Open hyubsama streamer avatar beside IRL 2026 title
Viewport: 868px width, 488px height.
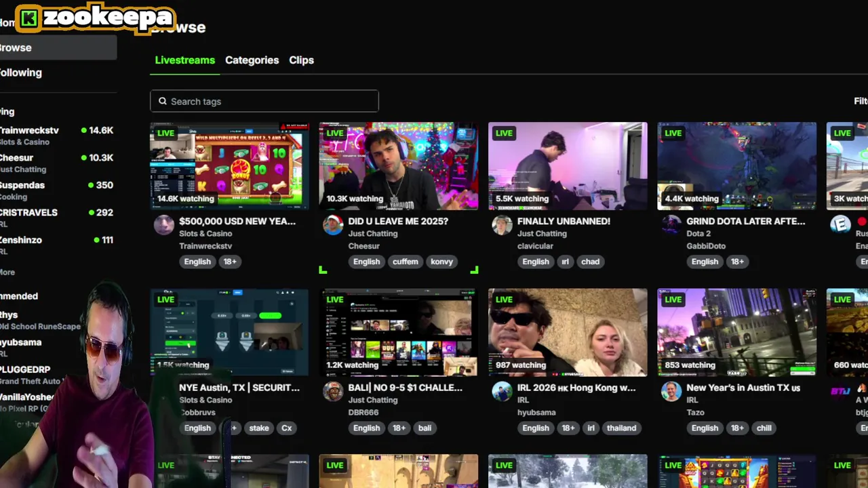click(502, 391)
